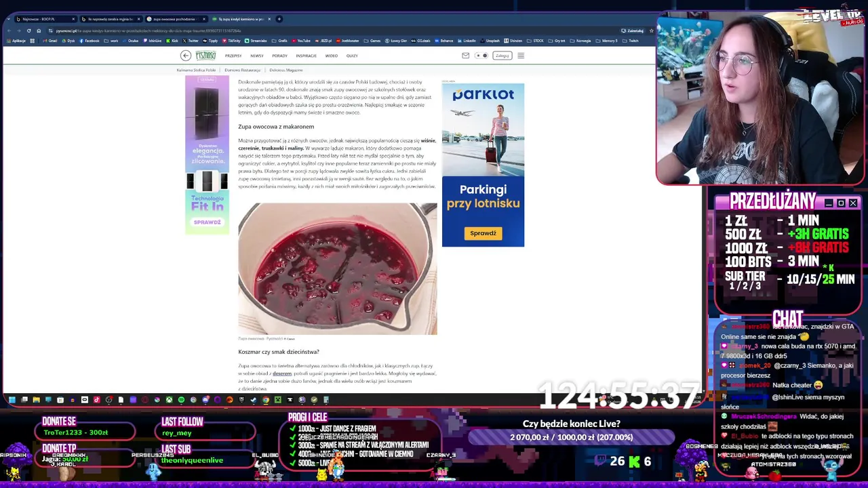Open a new browser tab
868x488 pixels.
point(279,19)
